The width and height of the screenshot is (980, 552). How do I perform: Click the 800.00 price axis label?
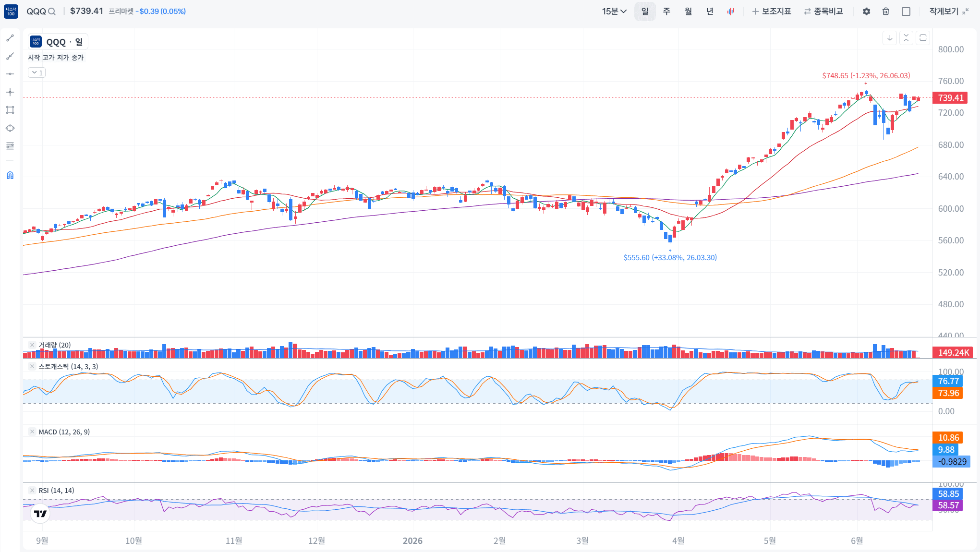click(x=951, y=49)
